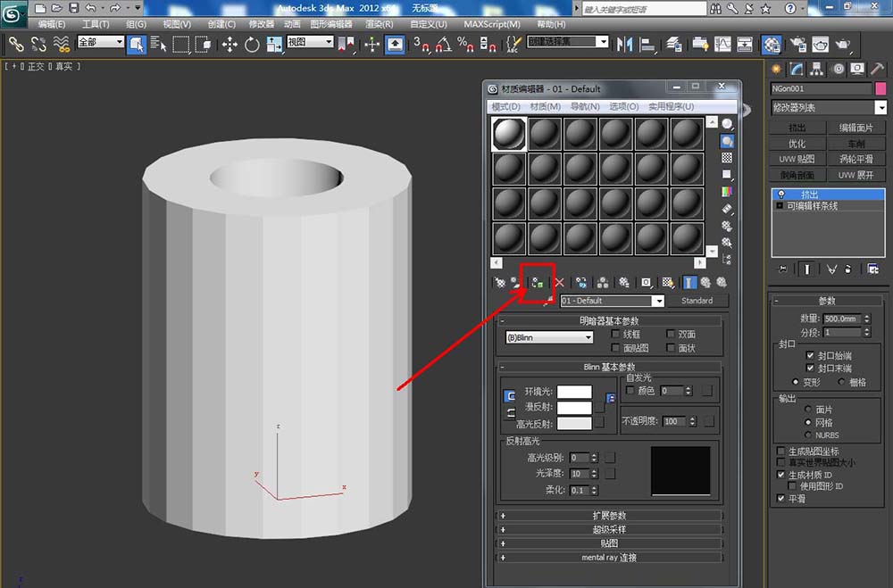Click the Select and Link chain icon
Image resolution: width=893 pixels, height=588 pixels.
pos(16,45)
